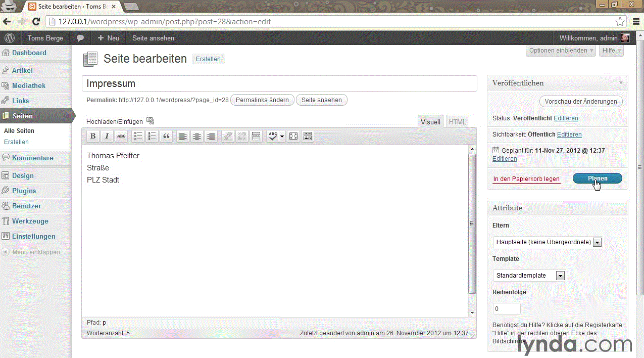Open Dashboard in sidebar
644x358 pixels.
click(x=29, y=53)
